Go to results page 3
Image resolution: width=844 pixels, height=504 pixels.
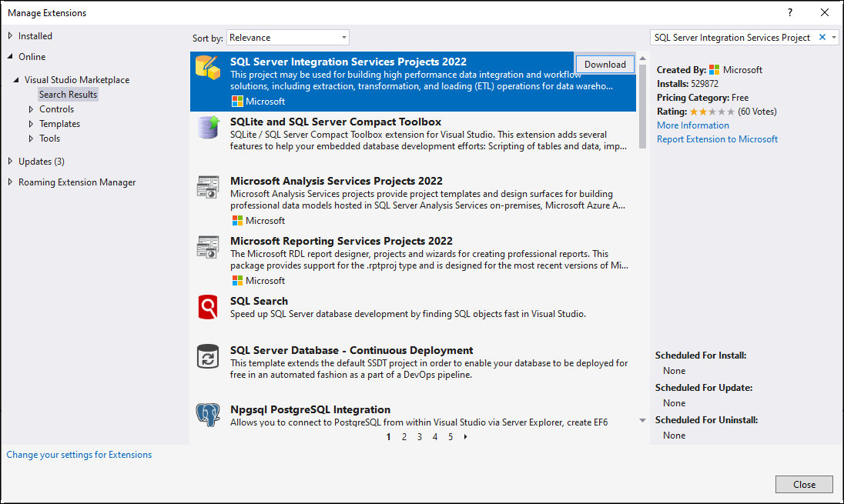(420, 437)
